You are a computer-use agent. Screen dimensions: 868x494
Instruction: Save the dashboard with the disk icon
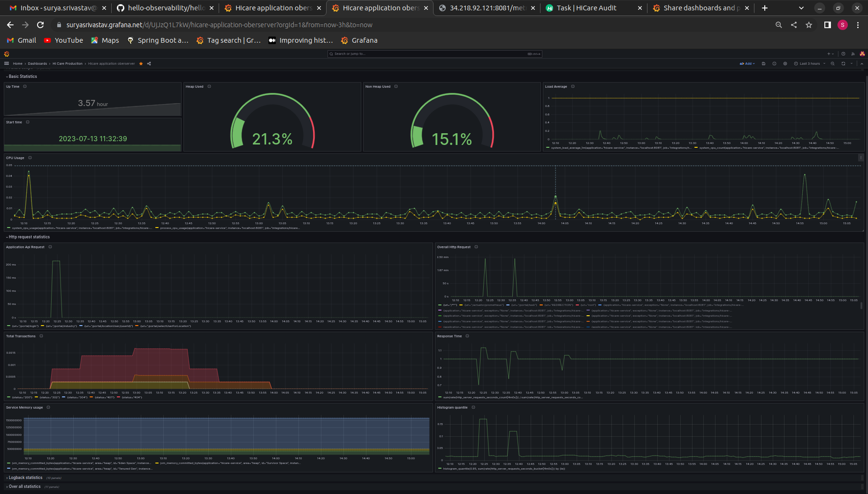click(763, 64)
